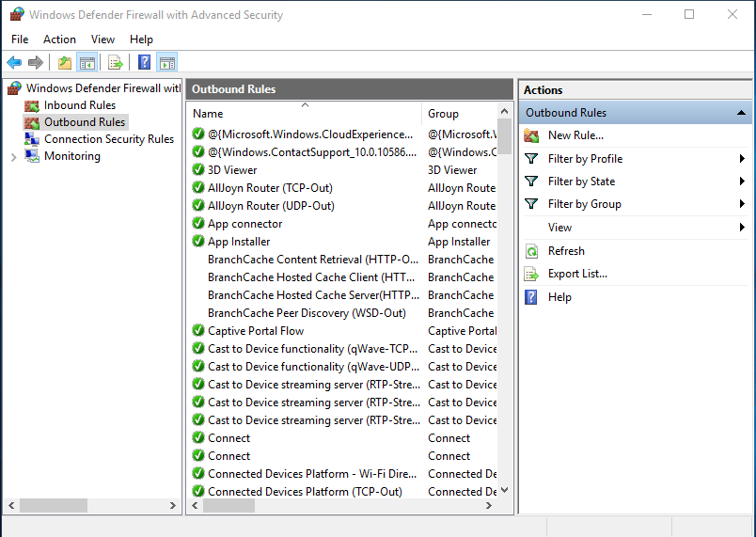
Task: Toggle Show/Hide Console Tree toolbar button
Action: click(87, 63)
